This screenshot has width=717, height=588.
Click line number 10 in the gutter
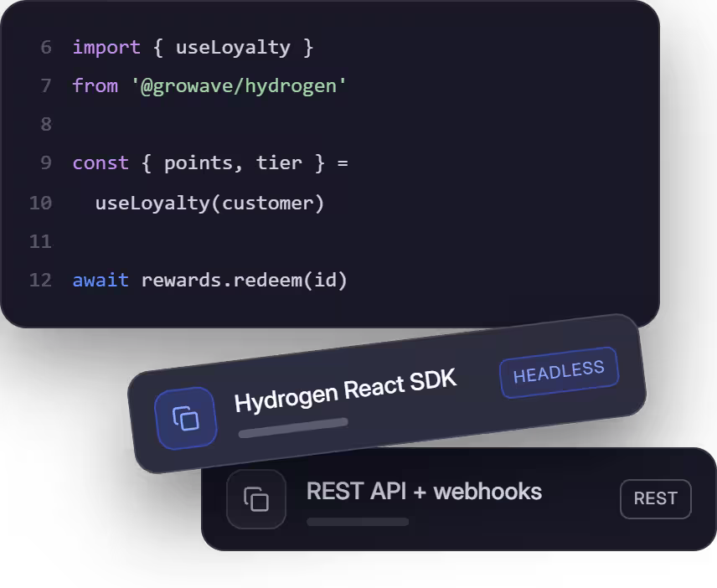41,203
